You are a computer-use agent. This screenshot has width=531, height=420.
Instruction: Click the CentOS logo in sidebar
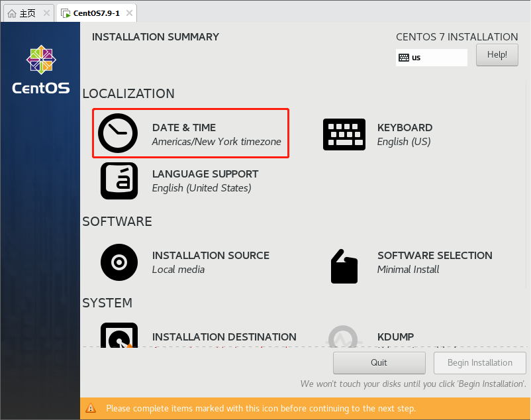point(41,70)
